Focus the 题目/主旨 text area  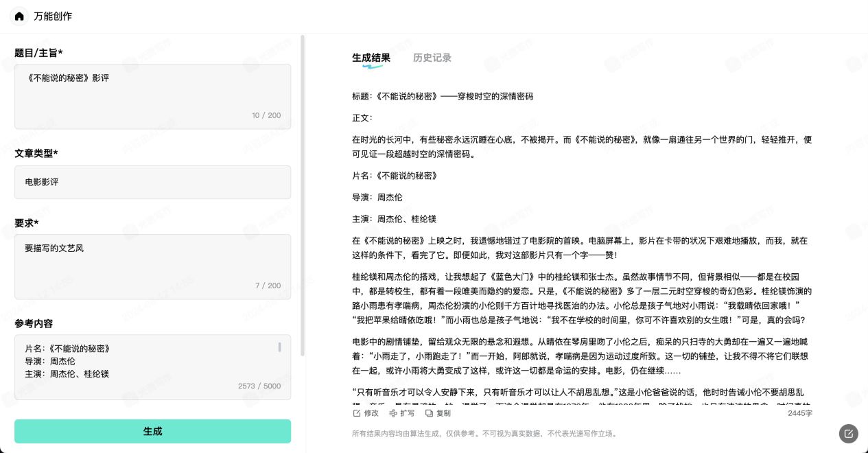click(152, 96)
